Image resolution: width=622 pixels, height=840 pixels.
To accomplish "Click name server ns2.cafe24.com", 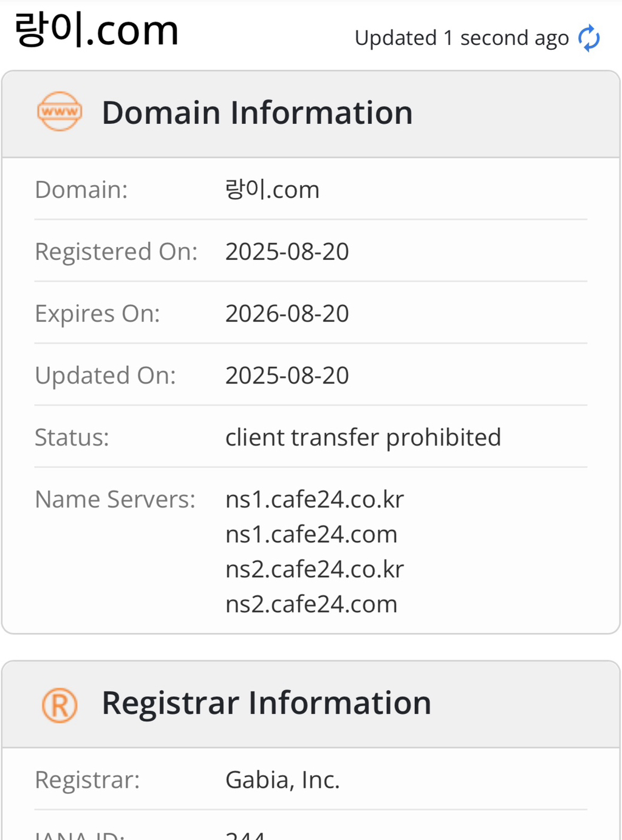I will pyautogui.click(x=311, y=605).
